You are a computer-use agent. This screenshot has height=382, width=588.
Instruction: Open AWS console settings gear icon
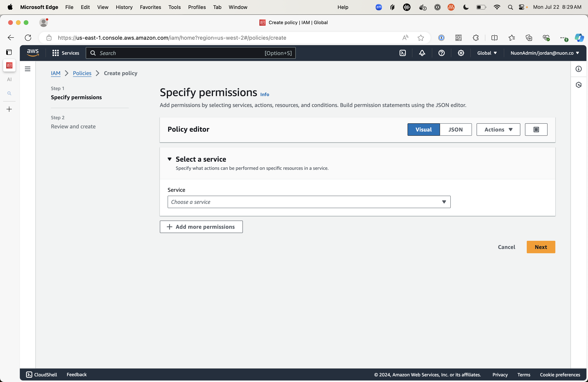461,53
